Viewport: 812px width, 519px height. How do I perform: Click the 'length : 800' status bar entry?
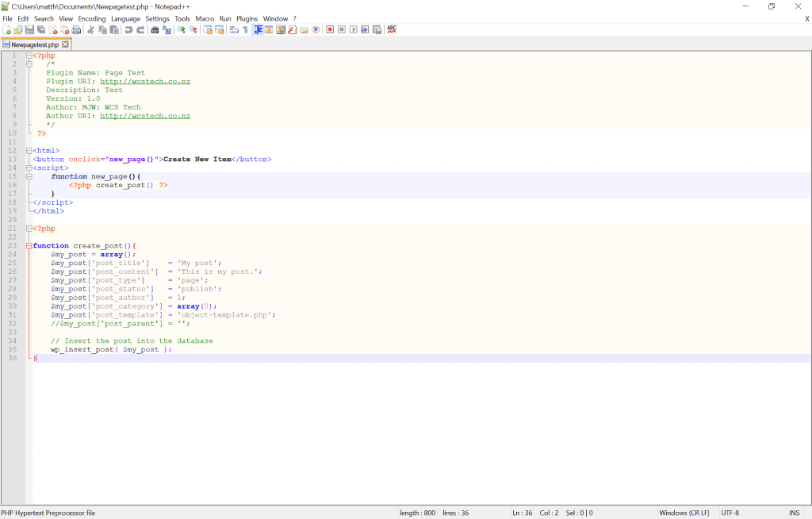tap(417, 513)
